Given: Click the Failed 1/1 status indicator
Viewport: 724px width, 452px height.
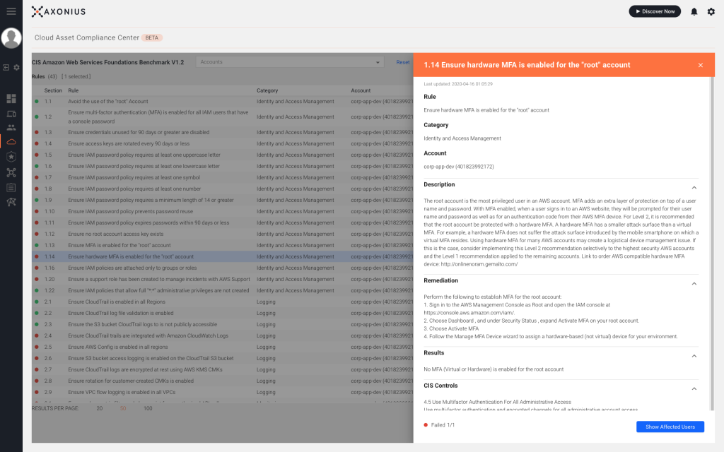Looking at the screenshot, I should pyautogui.click(x=439, y=425).
